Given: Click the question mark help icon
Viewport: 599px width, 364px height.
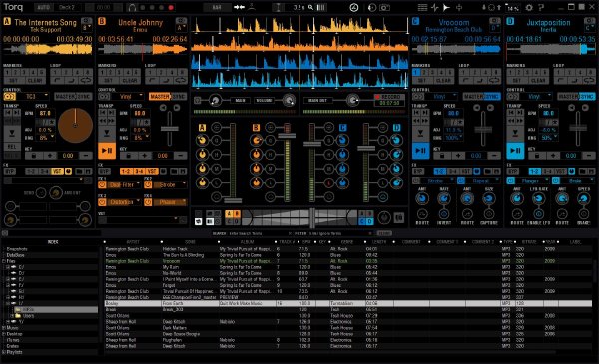Looking at the screenshot, I should coord(541,7).
